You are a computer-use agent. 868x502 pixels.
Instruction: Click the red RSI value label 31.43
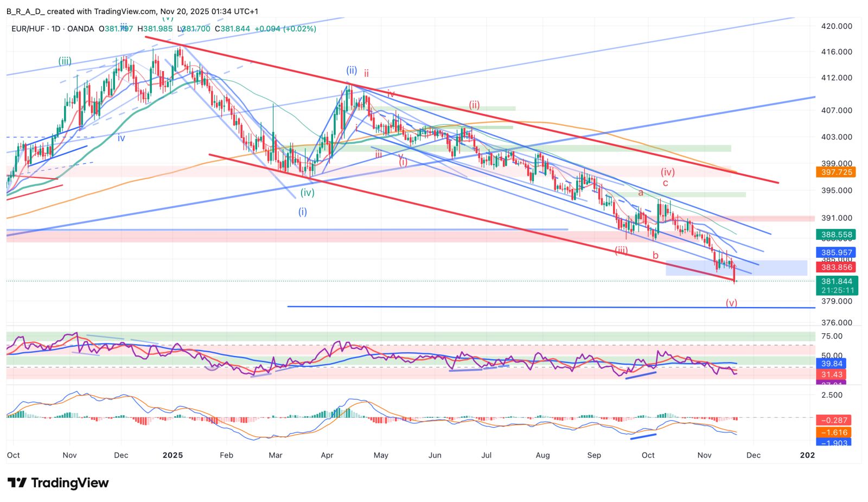(832, 374)
